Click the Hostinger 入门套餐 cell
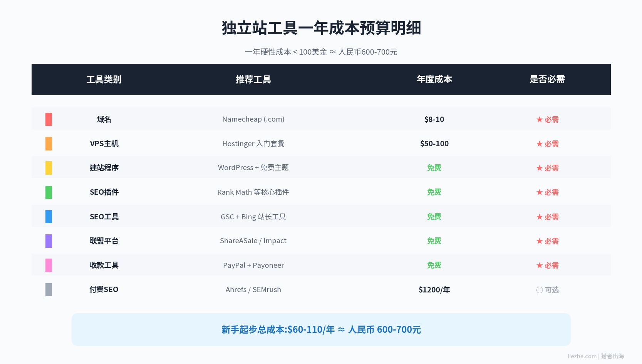Image resolution: width=642 pixels, height=364 pixels. click(x=253, y=144)
